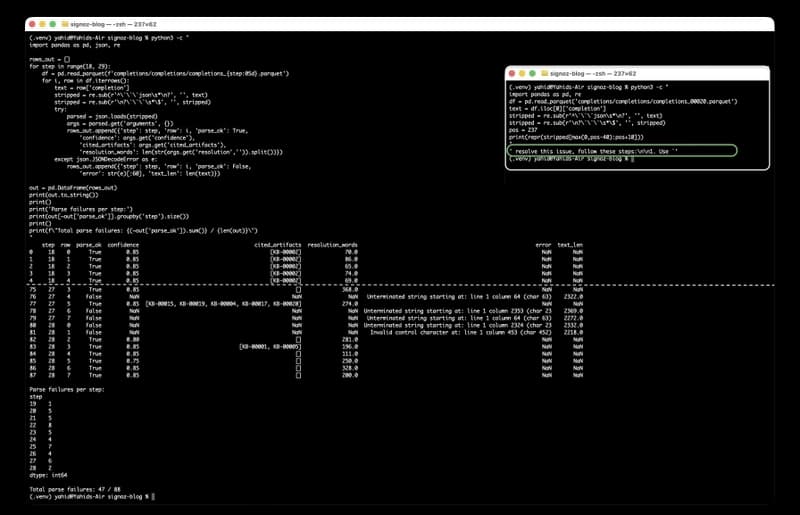
Task: Zoom the main terminal window (green button)
Action: [x=53, y=24]
